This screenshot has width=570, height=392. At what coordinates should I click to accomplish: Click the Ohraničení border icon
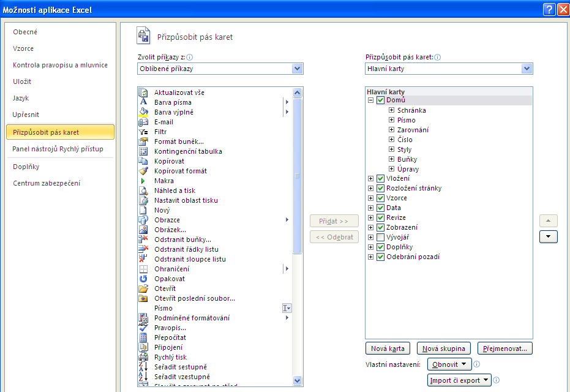click(143, 269)
